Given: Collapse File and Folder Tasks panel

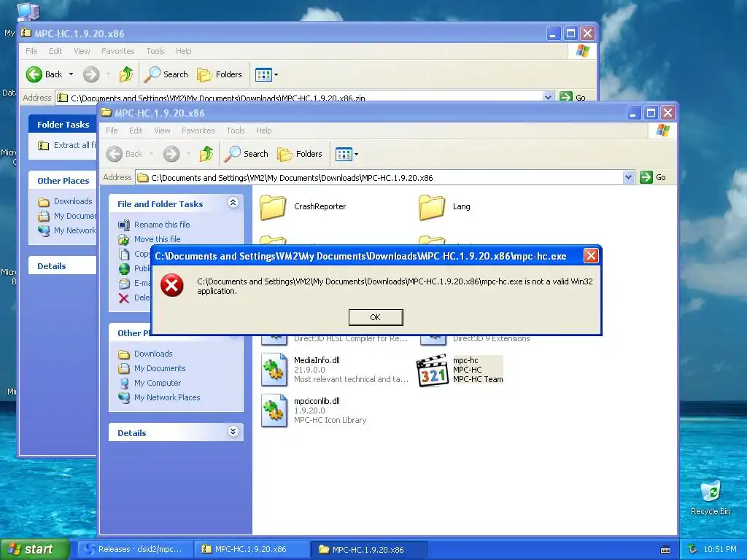Looking at the screenshot, I should point(233,203).
